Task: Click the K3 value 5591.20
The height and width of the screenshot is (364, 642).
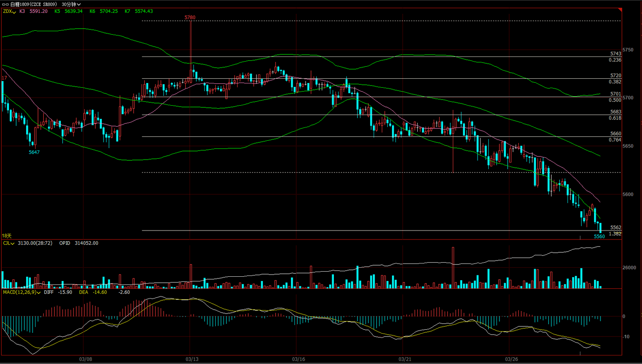Action: (39, 11)
